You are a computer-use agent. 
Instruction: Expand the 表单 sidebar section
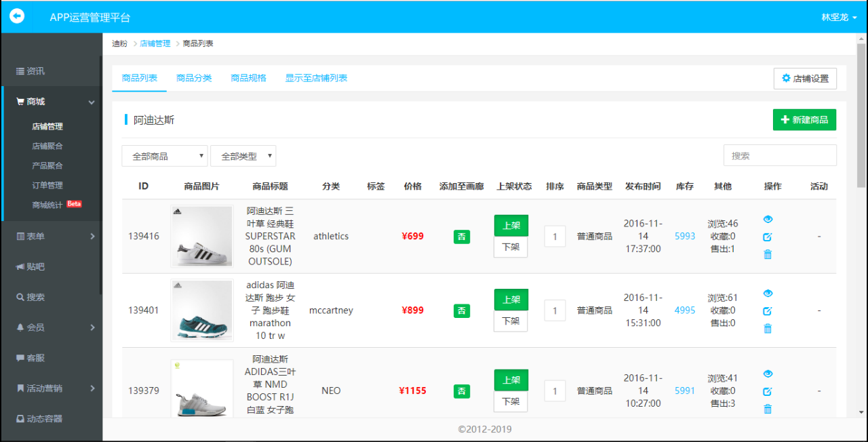[x=51, y=236]
